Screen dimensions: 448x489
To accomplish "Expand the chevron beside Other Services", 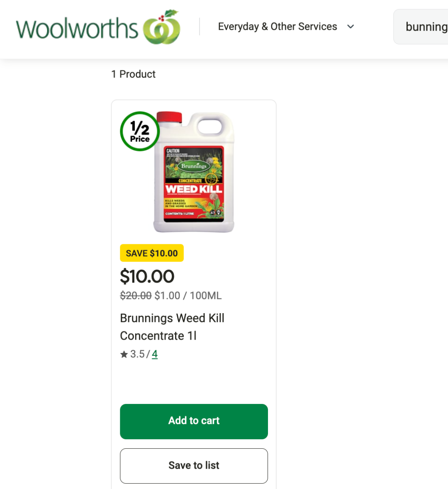I will (x=351, y=27).
